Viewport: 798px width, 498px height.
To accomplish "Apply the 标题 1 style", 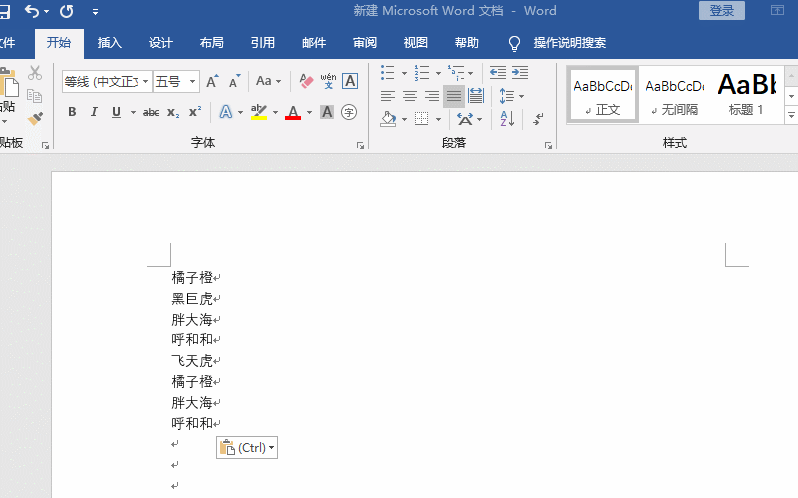I will [747, 95].
